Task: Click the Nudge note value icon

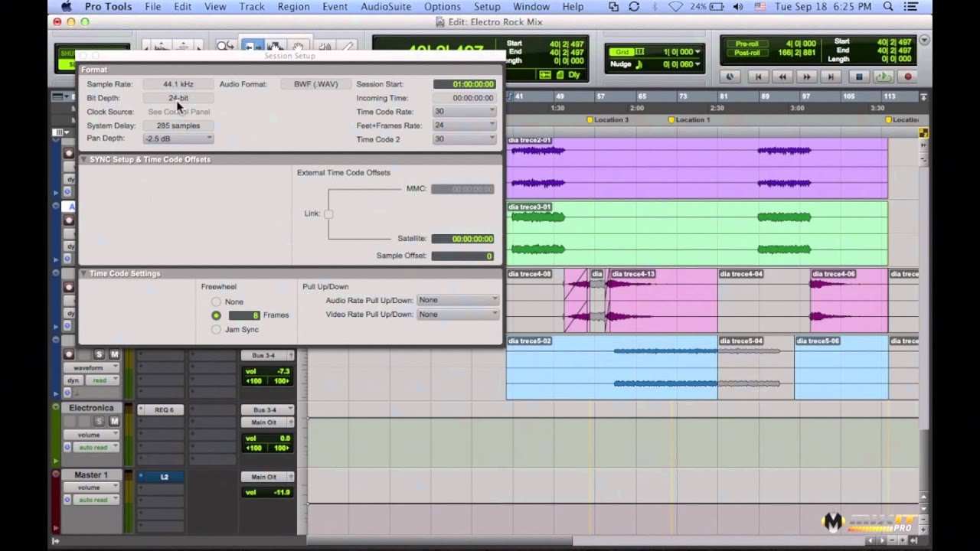Action: pyautogui.click(x=638, y=64)
